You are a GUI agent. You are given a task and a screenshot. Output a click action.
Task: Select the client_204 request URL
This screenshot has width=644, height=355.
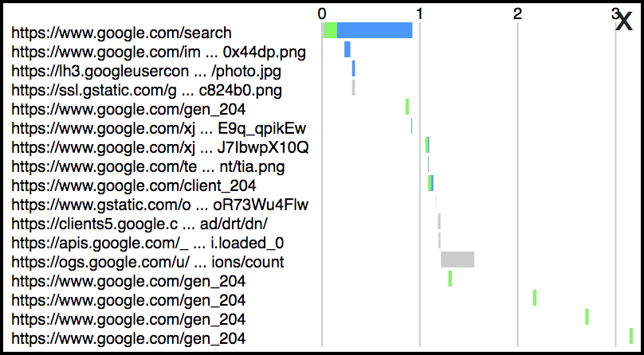pos(134,185)
